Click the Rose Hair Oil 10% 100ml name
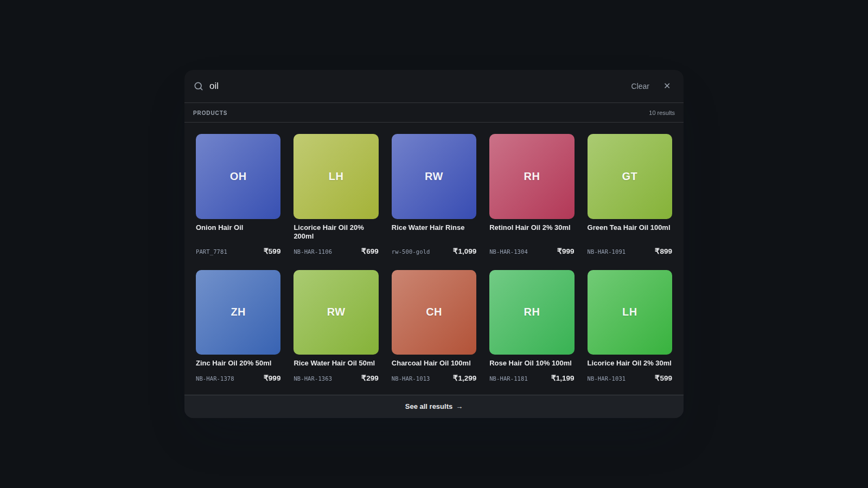The height and width of the screenshot is (488, 868). [x=530, y=363]
